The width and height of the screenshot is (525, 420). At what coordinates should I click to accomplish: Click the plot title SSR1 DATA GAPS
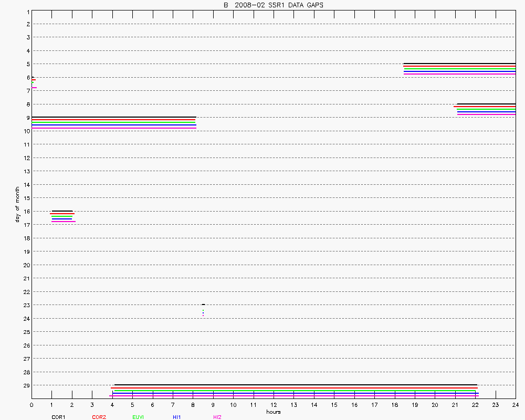(273, 5)
